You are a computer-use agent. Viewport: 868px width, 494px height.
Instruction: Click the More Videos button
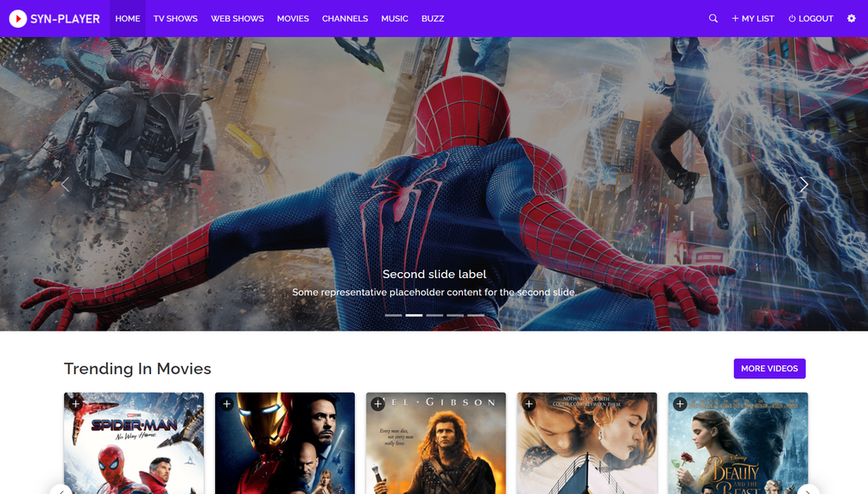click(x=770, y=368)
